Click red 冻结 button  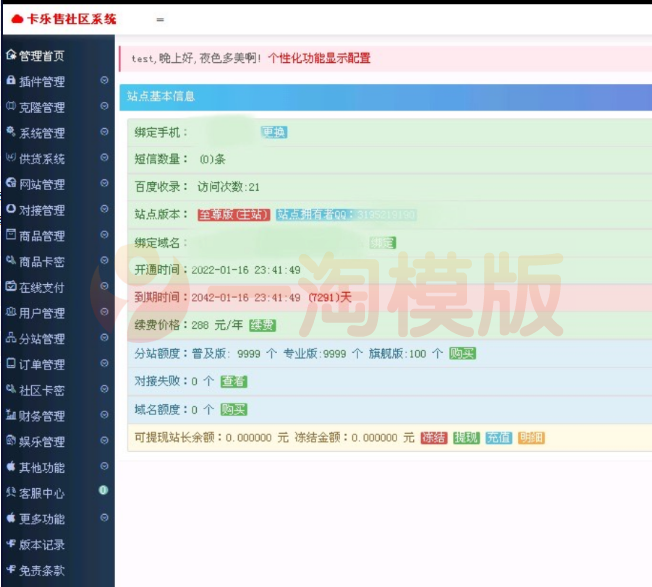pos(434,438)
